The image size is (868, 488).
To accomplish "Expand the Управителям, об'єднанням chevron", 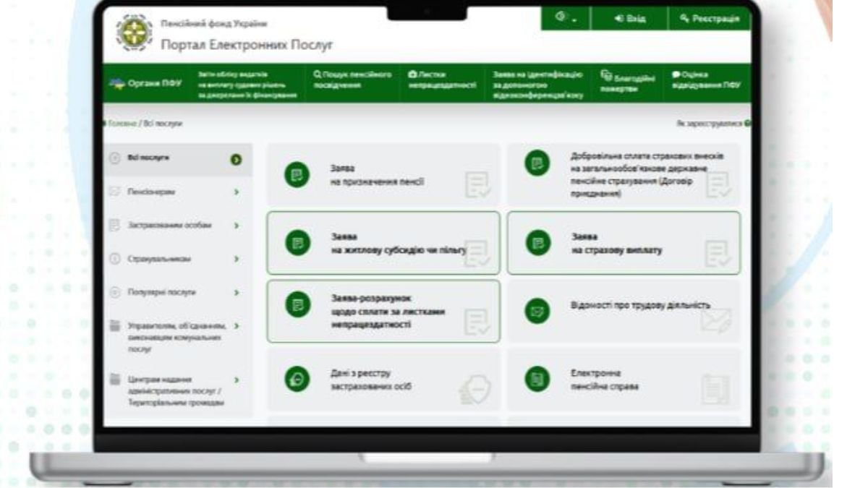I will point(237,326).
